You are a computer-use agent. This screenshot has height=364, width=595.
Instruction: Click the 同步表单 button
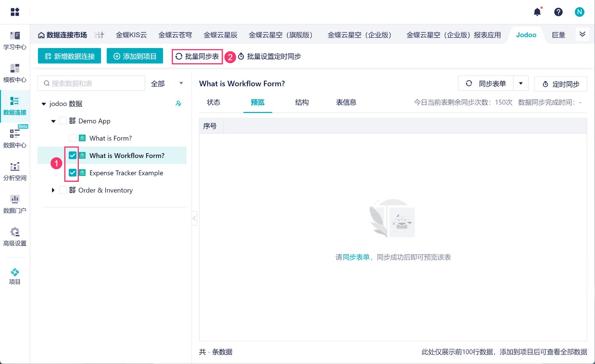[x=486, y=84]
